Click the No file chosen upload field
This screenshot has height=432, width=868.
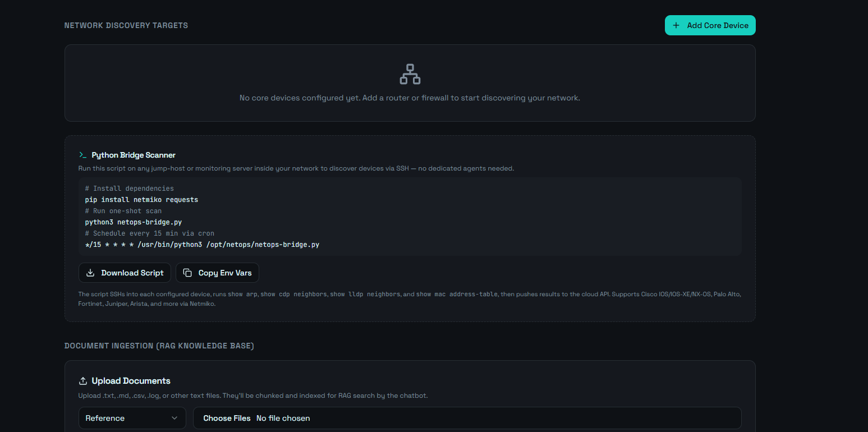(283, 418)
